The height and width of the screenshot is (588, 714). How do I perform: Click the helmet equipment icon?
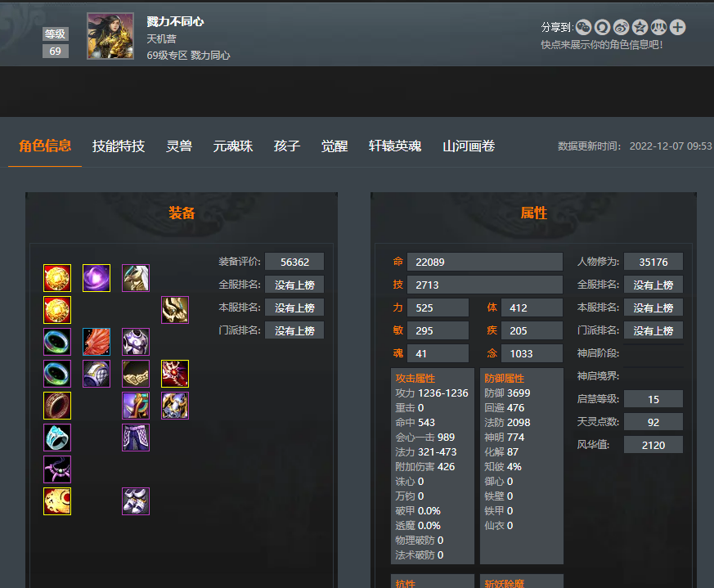136,278
